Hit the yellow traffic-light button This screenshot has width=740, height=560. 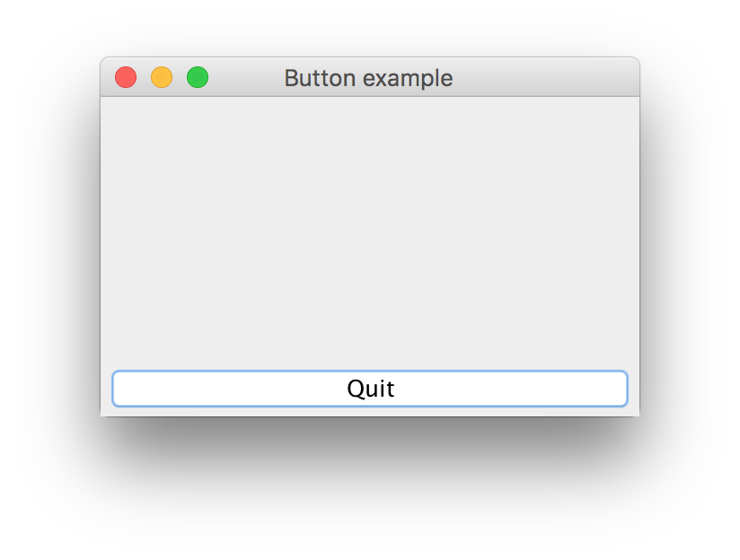pyautogui.click(x=162, y=78)
